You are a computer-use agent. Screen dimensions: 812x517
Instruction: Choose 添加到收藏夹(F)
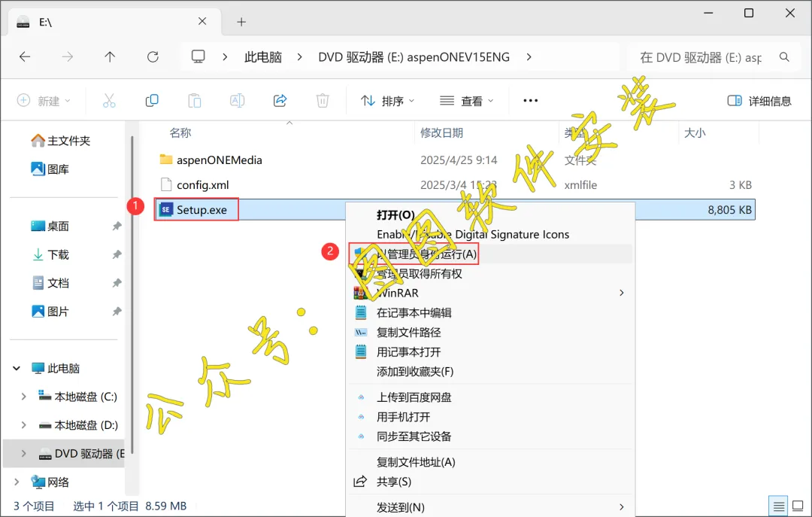[x=415, y=372]
